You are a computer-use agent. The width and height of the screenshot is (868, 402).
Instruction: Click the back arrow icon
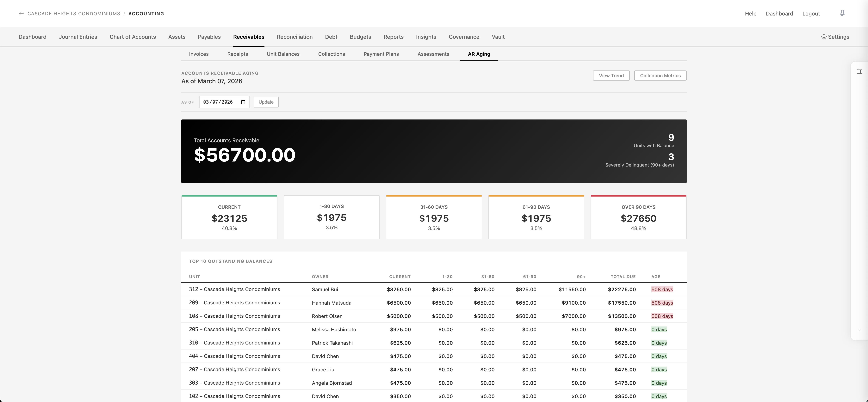21,14
